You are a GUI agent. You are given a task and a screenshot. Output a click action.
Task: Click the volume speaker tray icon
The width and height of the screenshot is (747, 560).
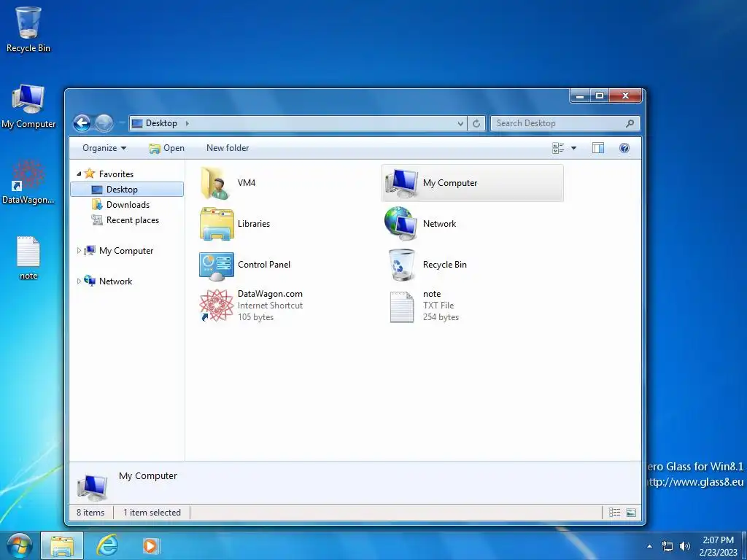[685, 546]
